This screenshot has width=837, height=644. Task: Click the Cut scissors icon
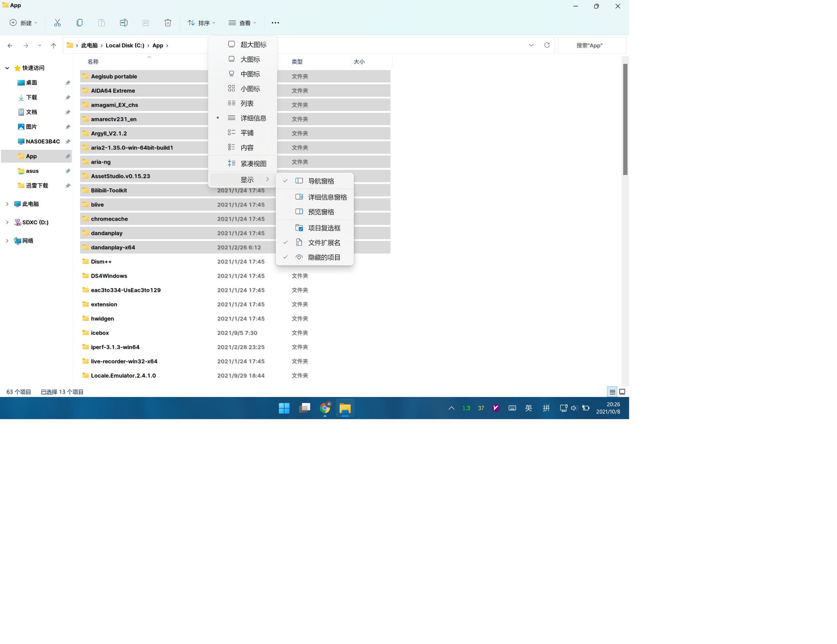tap(58, 23)
